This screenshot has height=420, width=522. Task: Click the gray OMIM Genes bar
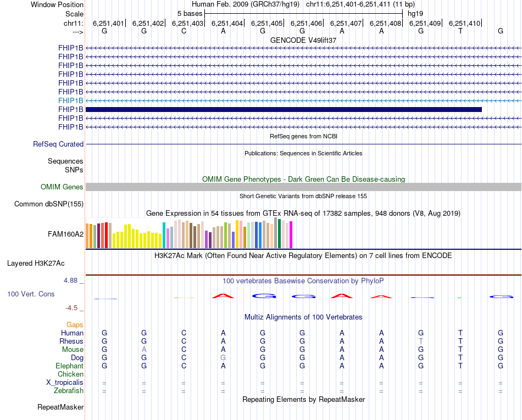303,187
